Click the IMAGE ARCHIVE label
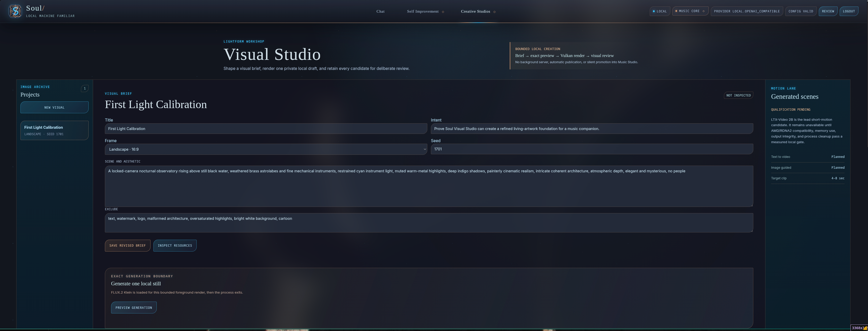The width and height of the screenshot is (868, 331). coord(35,87)
